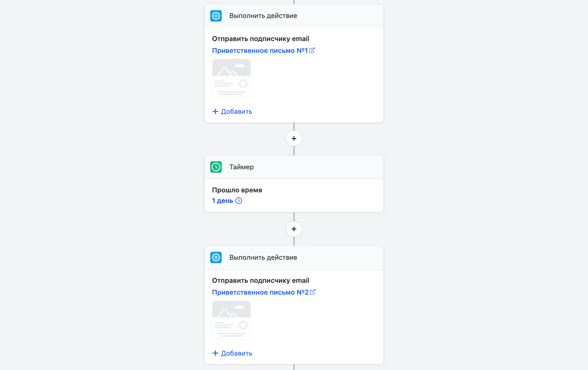Click Прошло время condition text
The image size is (588, 370).
click(237, 190)
